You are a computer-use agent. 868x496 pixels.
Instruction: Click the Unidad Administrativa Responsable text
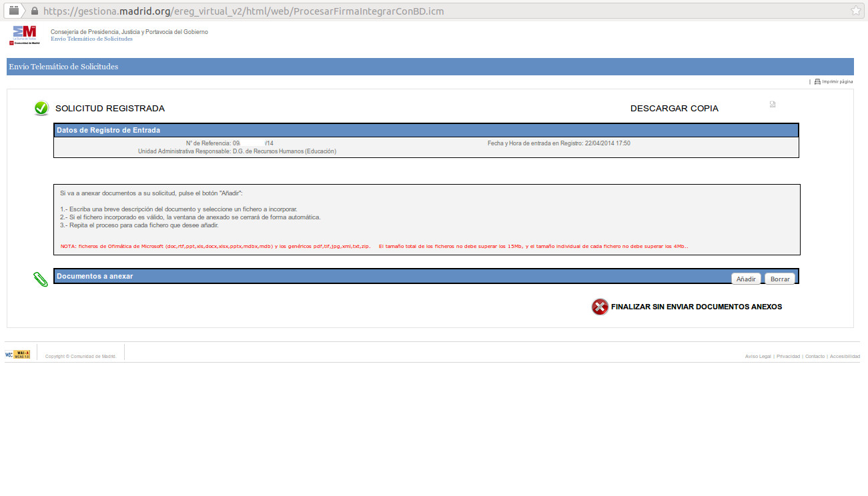237,151
